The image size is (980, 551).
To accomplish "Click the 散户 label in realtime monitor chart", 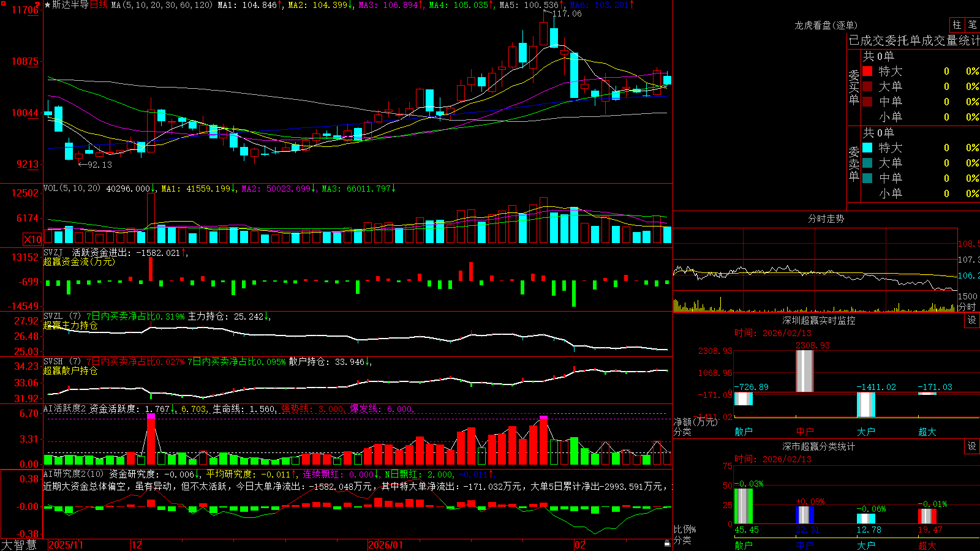I will coord(744,432).
